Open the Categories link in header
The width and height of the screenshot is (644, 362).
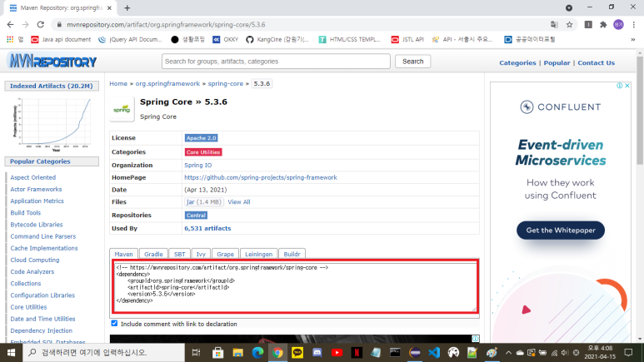(517, 62)
